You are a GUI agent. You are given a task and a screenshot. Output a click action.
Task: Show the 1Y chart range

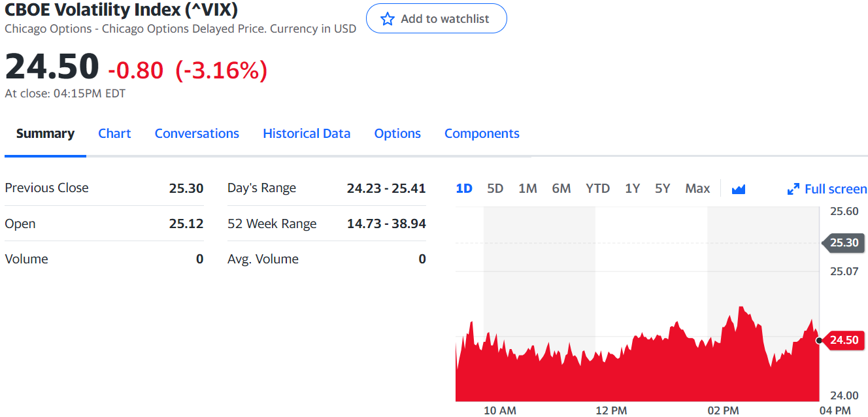[632, 188]
